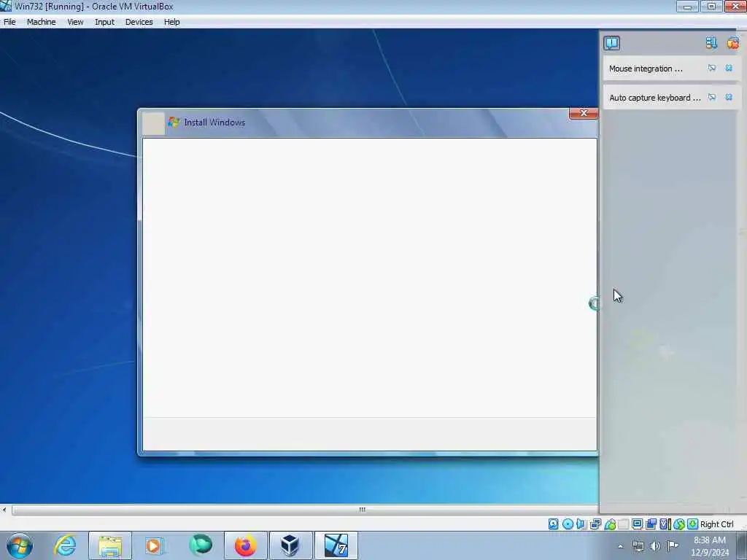The width and height of the screenshot is (747, 560).
Task: Click the Auto capture keyboard notification text
Action: pyautogui.click(x=655, y=98)
